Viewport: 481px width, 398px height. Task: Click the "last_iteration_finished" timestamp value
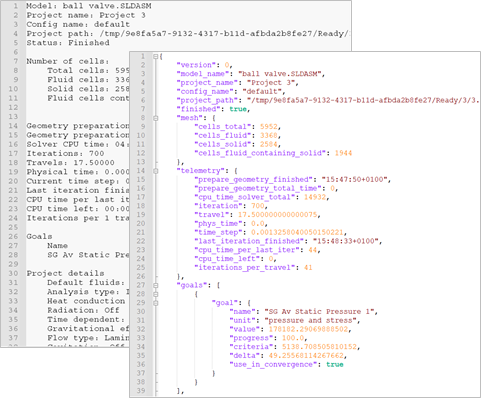(346, 241)
